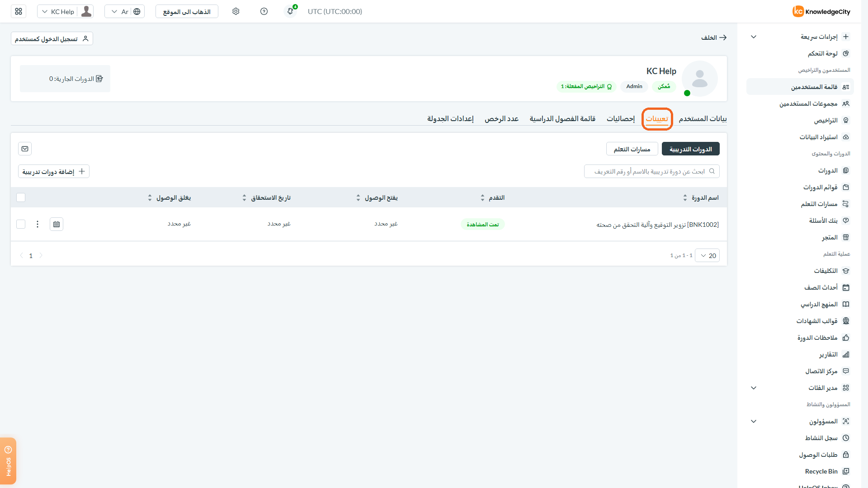This screenshot has height=488, width=868.
Task: Collapse the إجراءات سريعة section chevron
Action: [754, 37]
